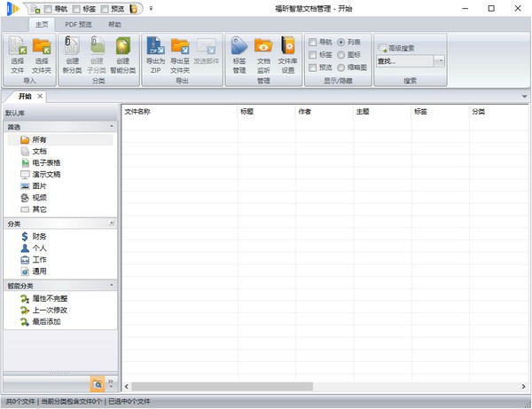Open the 查找 search dropdown arrow
The height and width of the screenshot is (409, 532).
click(440, 61)
